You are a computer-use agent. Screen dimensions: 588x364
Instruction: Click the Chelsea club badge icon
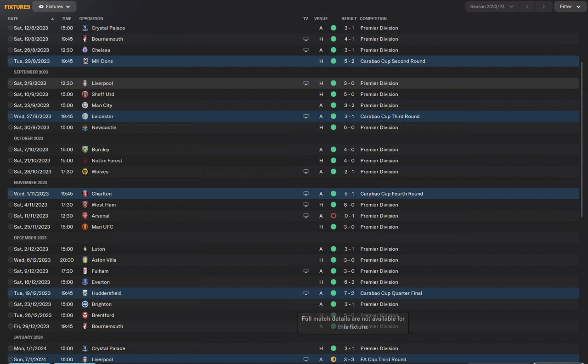tap(85, 50)
